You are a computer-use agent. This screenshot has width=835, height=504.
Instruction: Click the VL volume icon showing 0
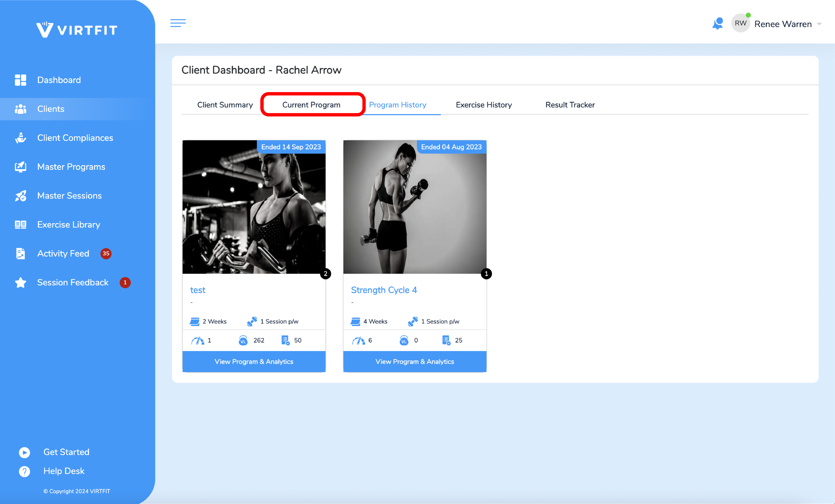click(404, 340)
